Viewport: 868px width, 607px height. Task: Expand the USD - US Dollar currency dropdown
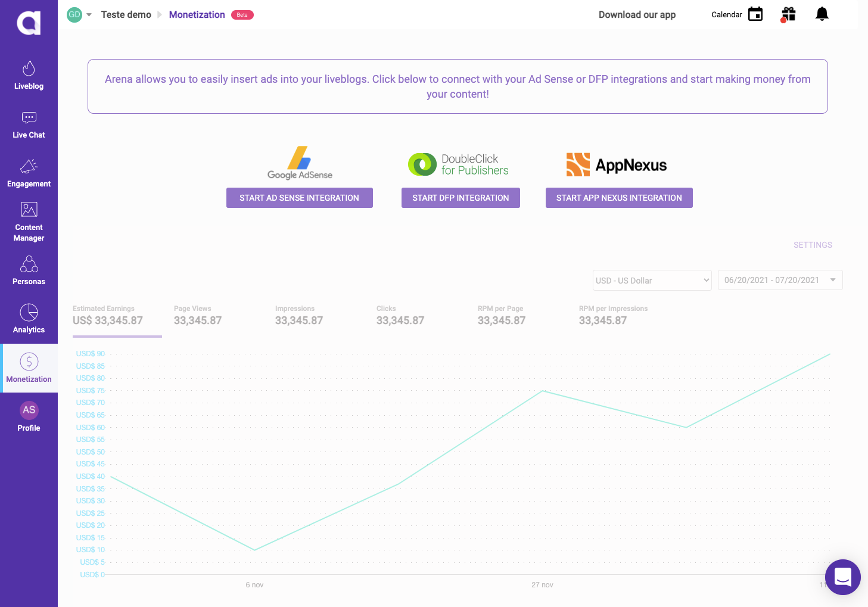point(652,281)
